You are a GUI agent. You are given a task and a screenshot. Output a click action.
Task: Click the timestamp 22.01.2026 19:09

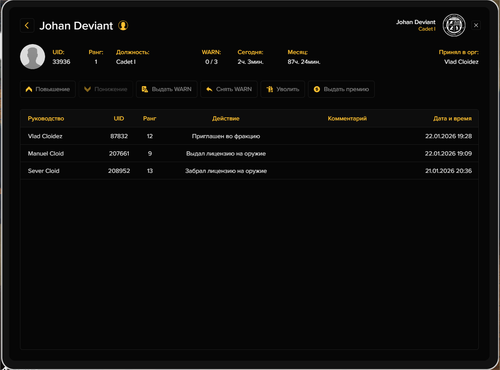pyautogui.click(x=448, y=153)
